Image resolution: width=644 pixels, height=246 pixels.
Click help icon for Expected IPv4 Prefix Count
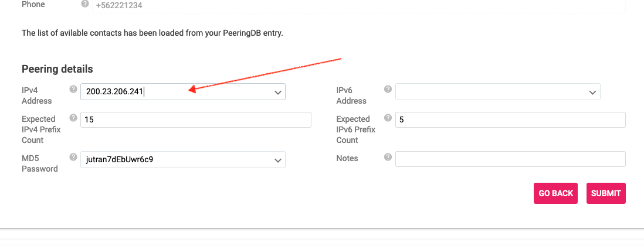(x=73, y=118)
